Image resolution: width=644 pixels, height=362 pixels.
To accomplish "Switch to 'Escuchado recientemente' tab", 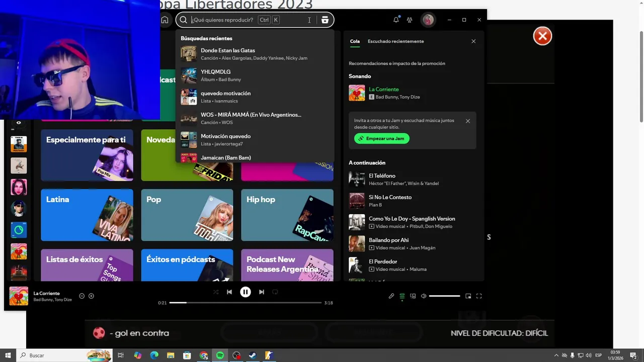I will (395, 41).
